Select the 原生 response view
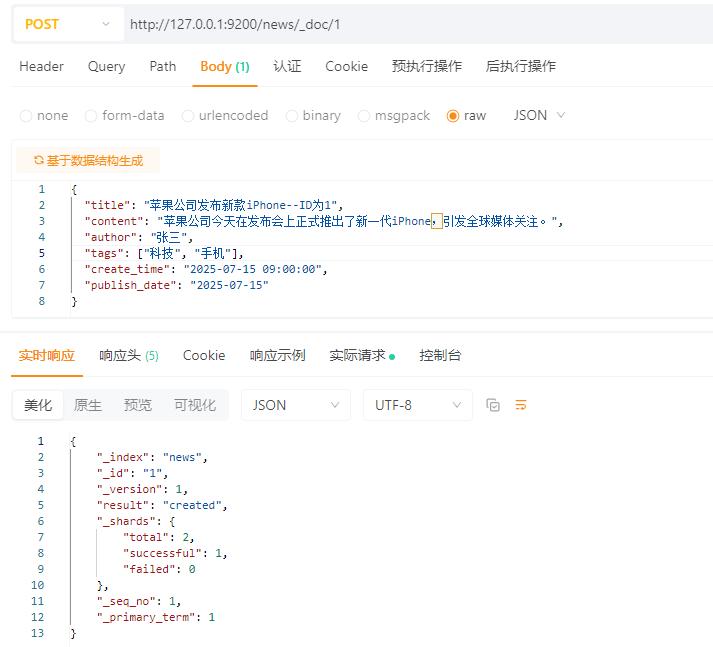 click(x=88, y=405)
